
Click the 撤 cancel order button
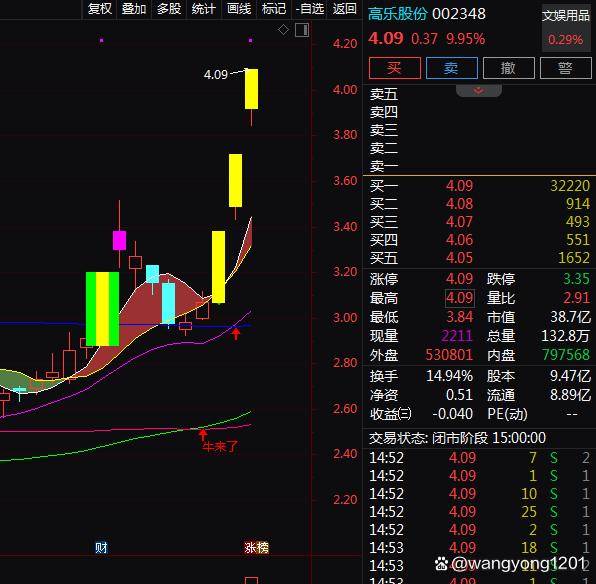509,68
